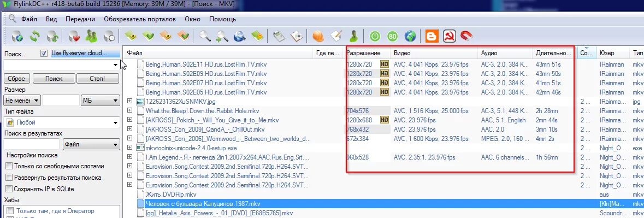Toggle Сохранять IP в SQLite checkbox
This screenshot has width=644, height=218.
point(9,189)
